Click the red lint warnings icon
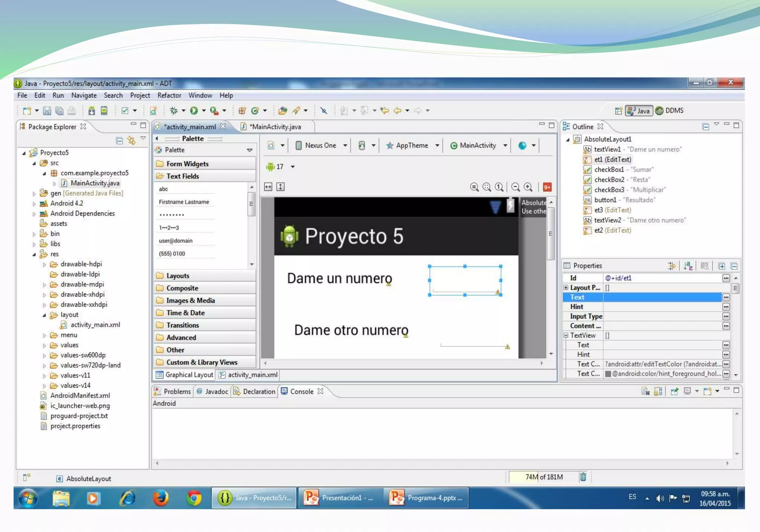 coord(547,187)
